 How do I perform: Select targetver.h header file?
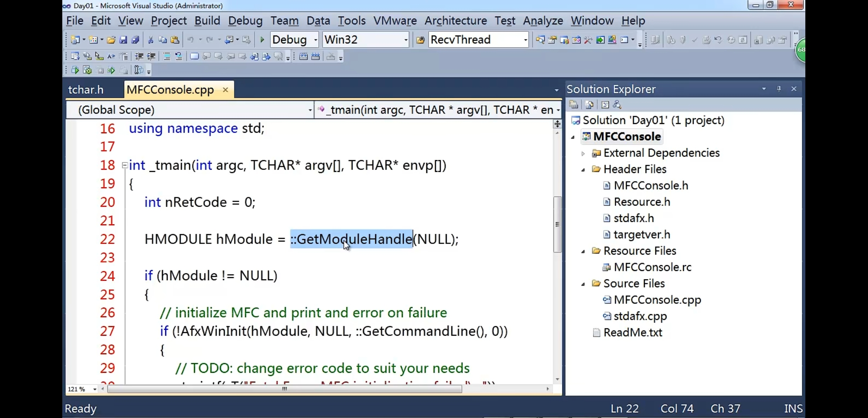642,235
